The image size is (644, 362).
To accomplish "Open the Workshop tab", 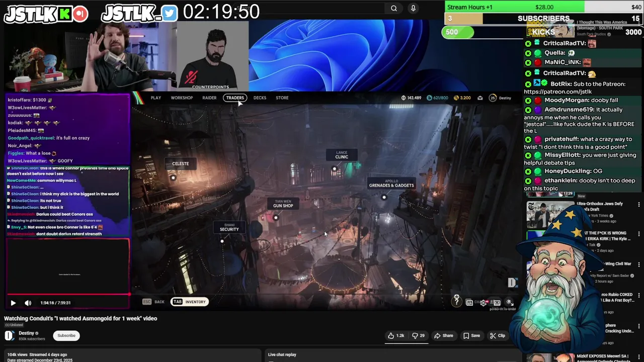I will click(x=182, y=98).
